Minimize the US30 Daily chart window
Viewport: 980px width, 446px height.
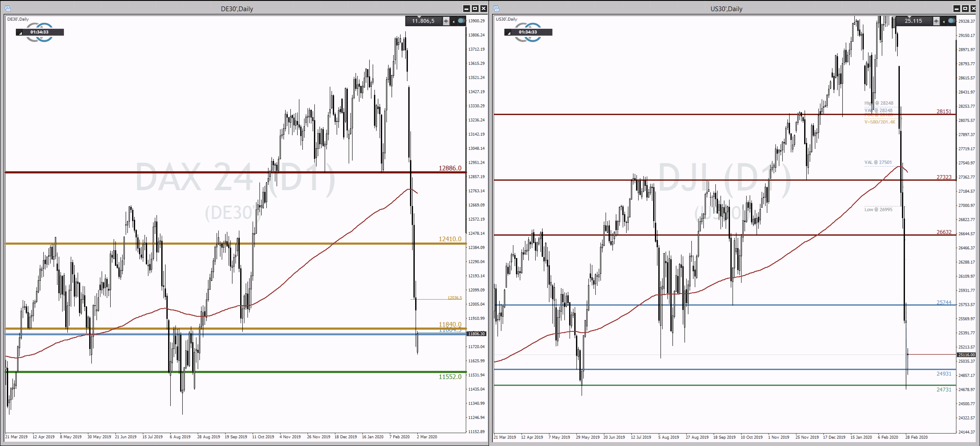coord(957,8)
